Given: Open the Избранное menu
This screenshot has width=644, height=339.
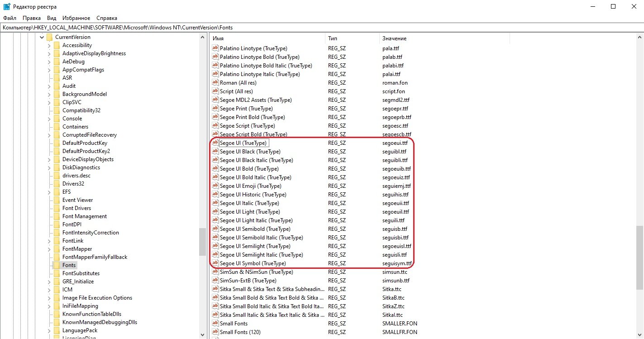Looking at the screenshot, I should point(76,18).
